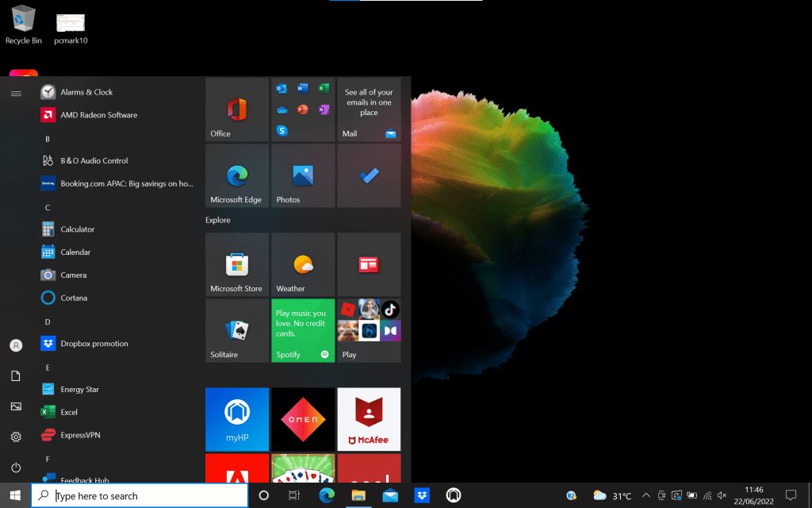Screen dimensions: 812x508
Task: Open myHP icon on taskbar
Action: point(454,495)
